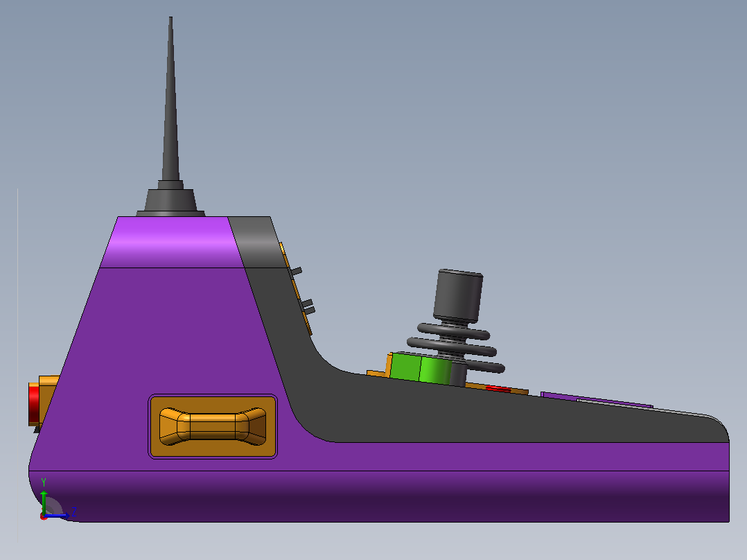Viewport: 747px width, 560px height.
Task: Click the green Y axis of the triad
Action: click(44, 501)
